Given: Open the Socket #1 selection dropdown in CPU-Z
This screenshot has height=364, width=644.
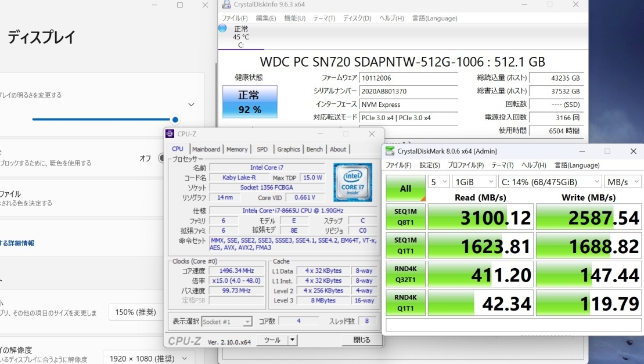Looking at the screenshot, I should (226, 322).
